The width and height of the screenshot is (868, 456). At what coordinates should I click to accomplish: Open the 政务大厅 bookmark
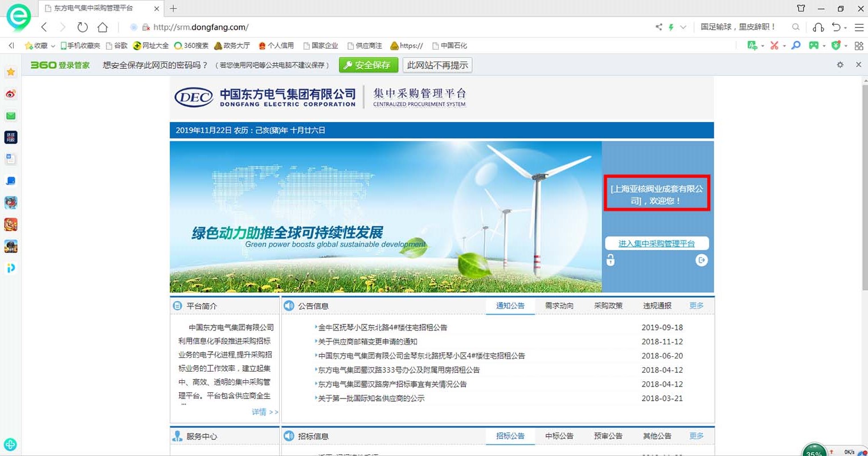[x=232, y=45]
